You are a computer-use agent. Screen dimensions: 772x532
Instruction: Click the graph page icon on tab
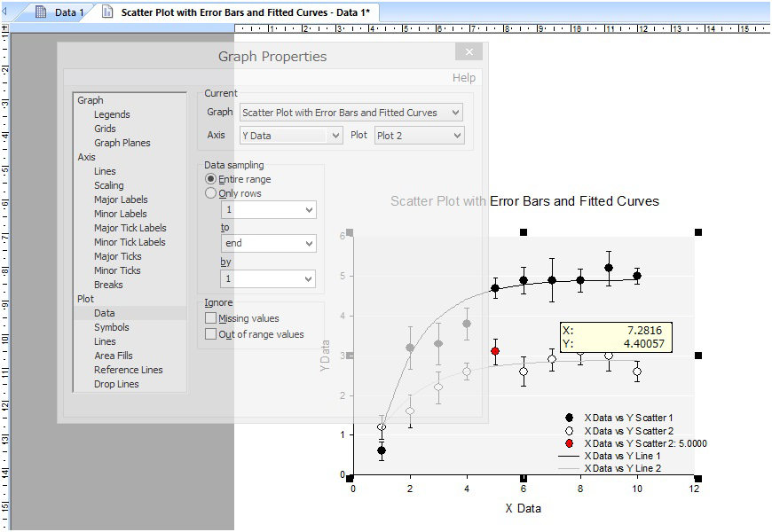pyautogui.click(x=108, y=12)
